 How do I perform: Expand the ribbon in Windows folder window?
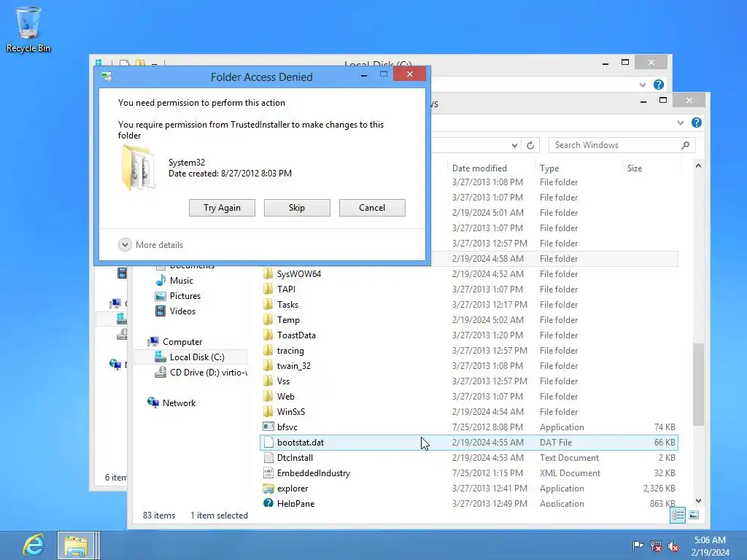click(681, 122)
